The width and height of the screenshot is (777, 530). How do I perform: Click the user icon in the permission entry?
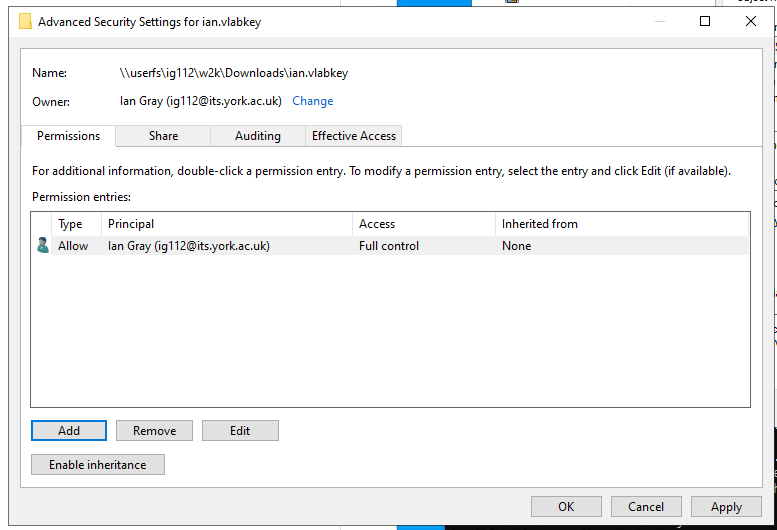[42, 246]
